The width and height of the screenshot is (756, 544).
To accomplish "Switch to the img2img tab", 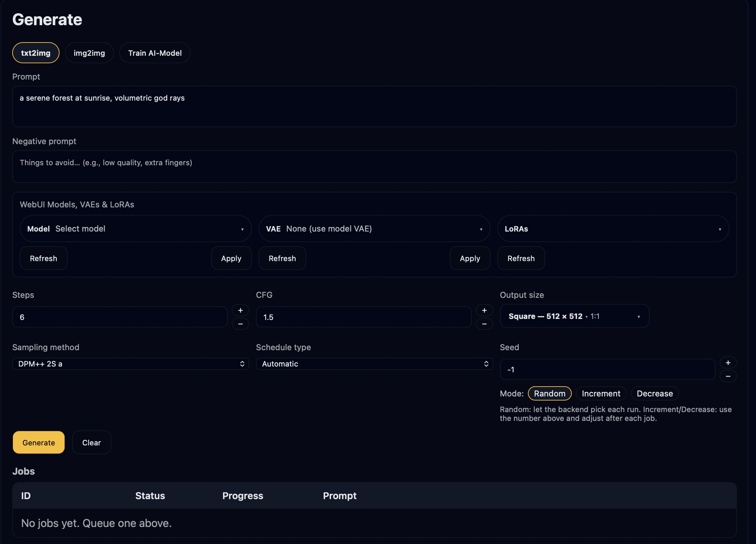I will pos(89,53).
